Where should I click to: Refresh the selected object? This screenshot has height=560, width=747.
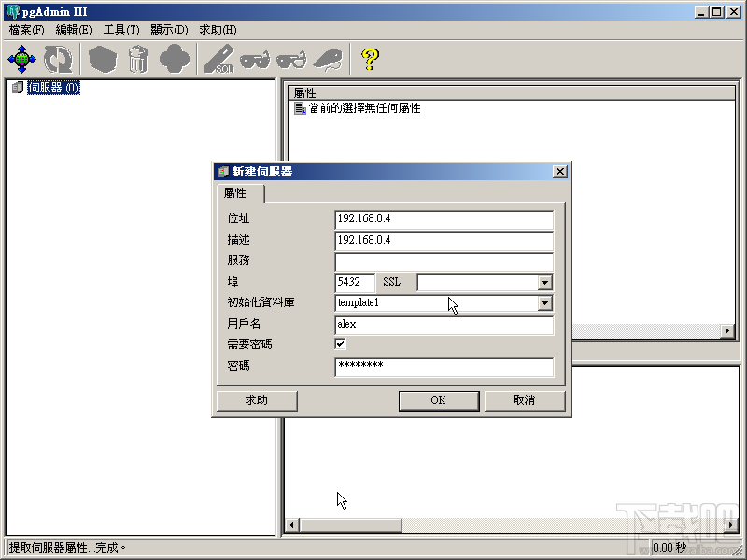click(56, 58)
